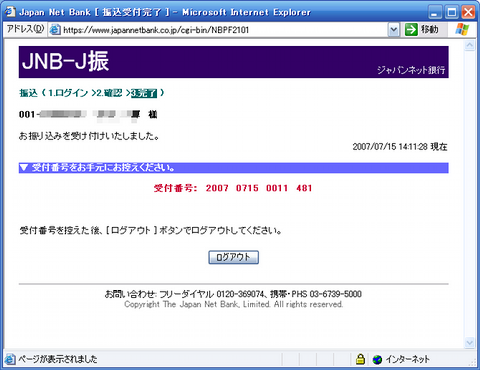Click the window resize grip corner
The height and width of the screenshot is (372, 483).
click(472, 362)
